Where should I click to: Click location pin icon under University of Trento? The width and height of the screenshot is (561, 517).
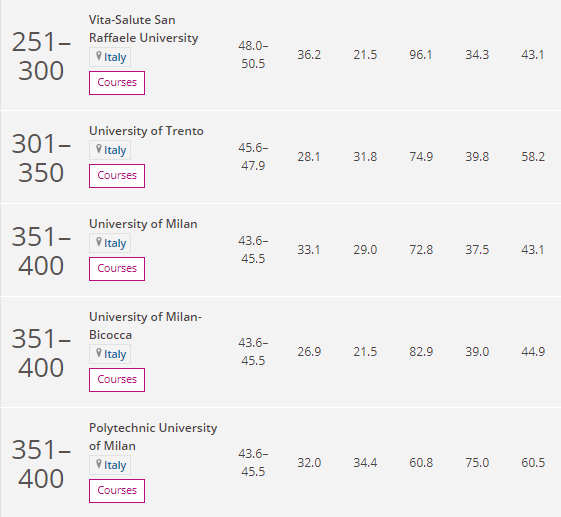coord(99,149)
